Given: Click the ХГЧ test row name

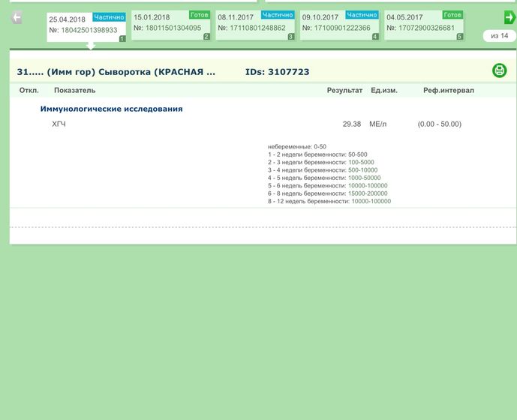Looking at the screenshot, I should click(59, 124).
